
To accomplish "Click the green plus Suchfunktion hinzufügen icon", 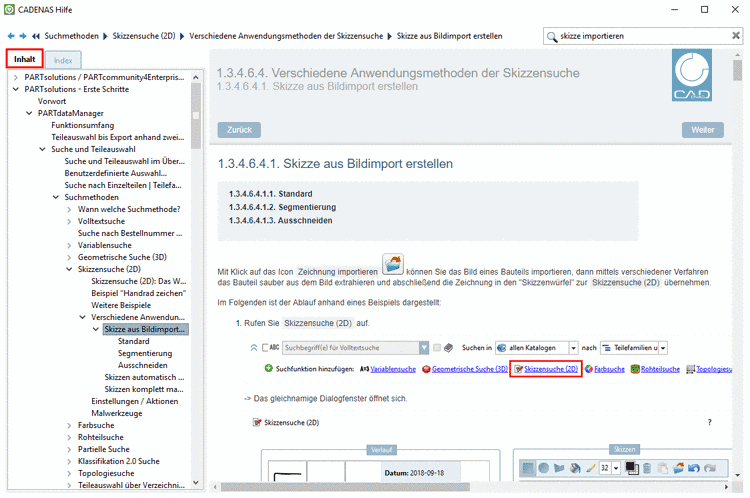I will pos(269,368).
